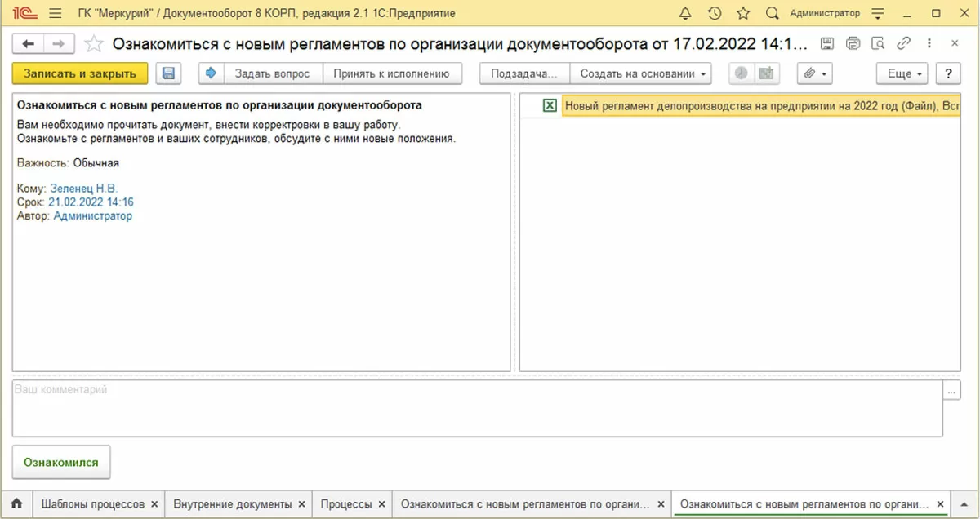Open paperclip attachments dropdown
The width and height of the screenshot is (980, 519).
(x=814, y=73)
